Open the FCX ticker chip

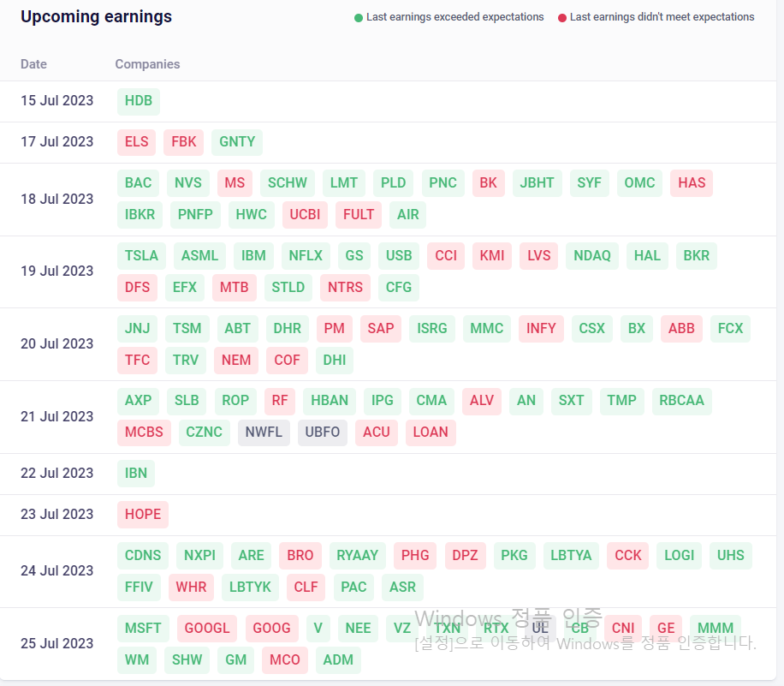click(730, 328)
